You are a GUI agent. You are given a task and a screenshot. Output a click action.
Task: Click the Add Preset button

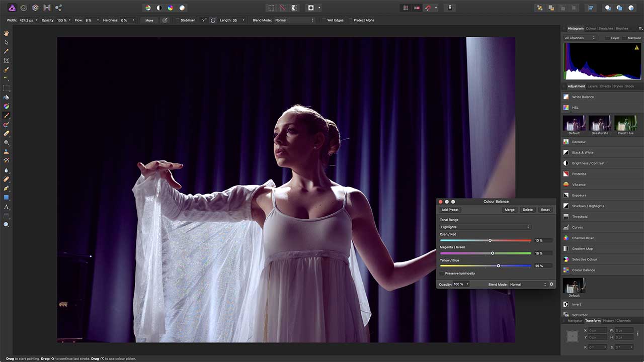(450, 210)
